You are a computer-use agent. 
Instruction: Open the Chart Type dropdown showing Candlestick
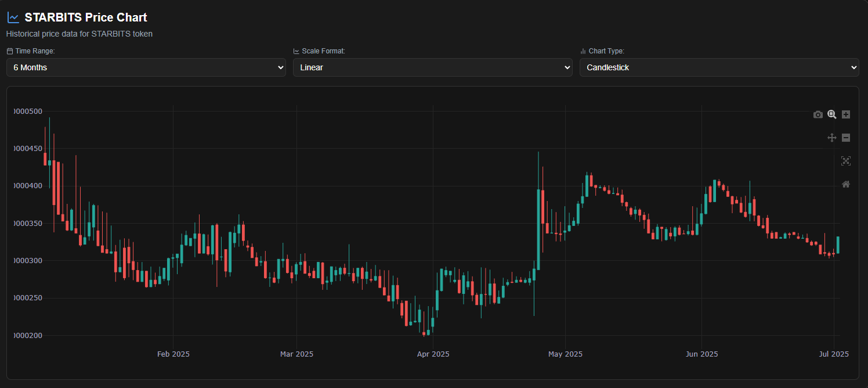tap(719, 67)
